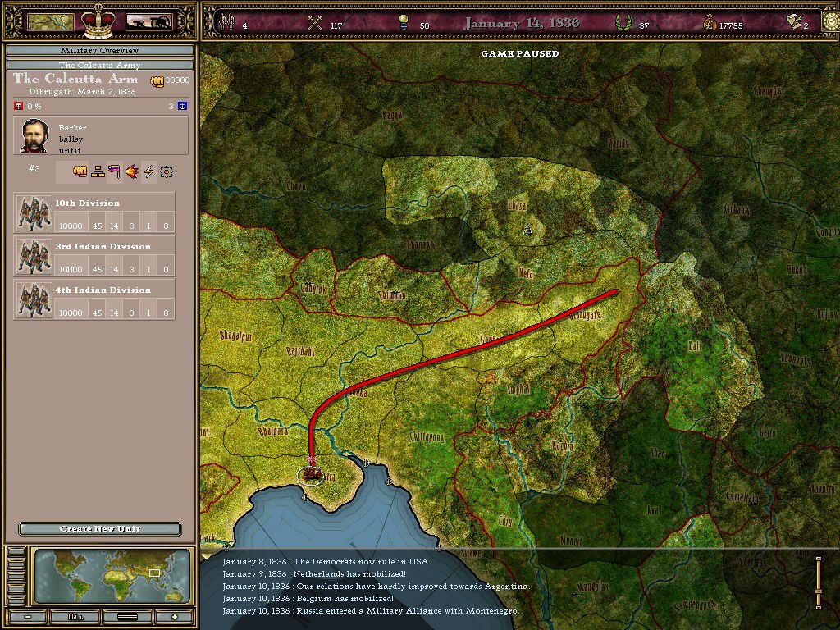Click the diplomacy papers icon
The image size is (840, 630).
click(x=793, y=22)
